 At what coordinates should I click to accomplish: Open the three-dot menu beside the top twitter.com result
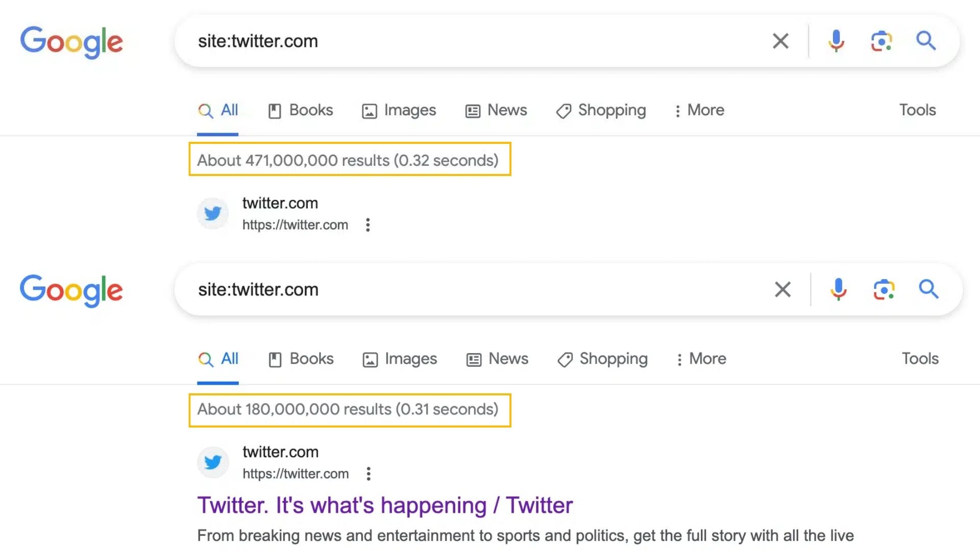click(x=367, y=225)
